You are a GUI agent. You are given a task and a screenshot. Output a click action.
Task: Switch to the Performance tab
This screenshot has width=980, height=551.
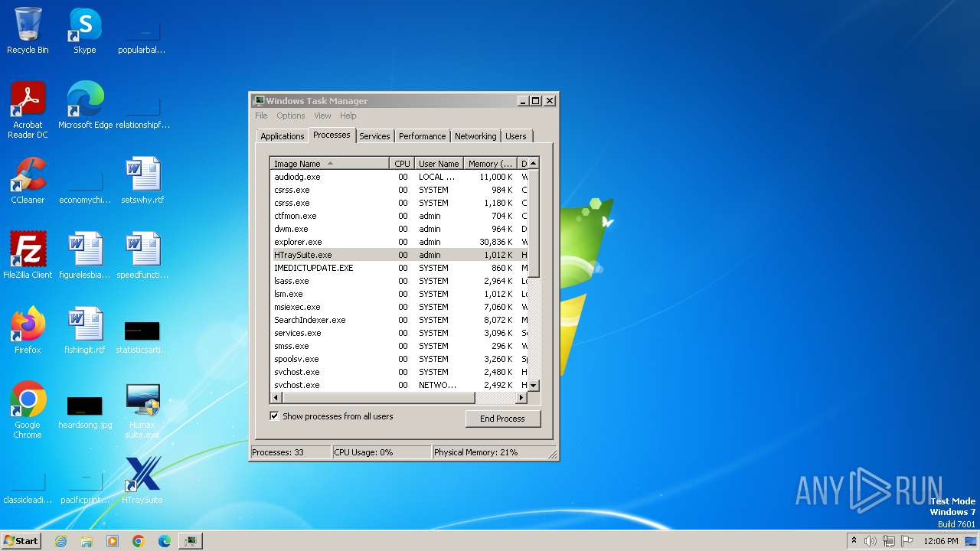pos(422,136)
